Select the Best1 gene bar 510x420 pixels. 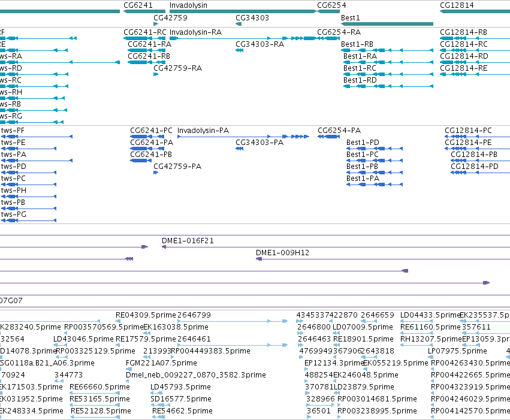387,24
